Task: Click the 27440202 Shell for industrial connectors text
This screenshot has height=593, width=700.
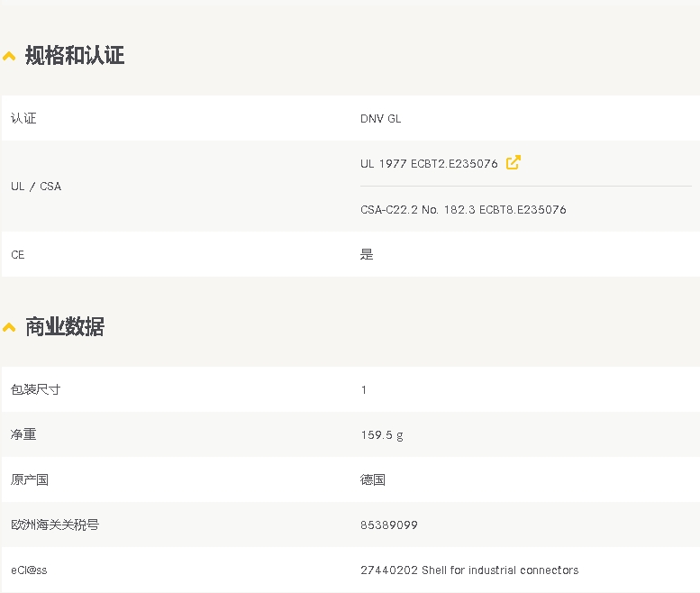Action: click(469, 570)
